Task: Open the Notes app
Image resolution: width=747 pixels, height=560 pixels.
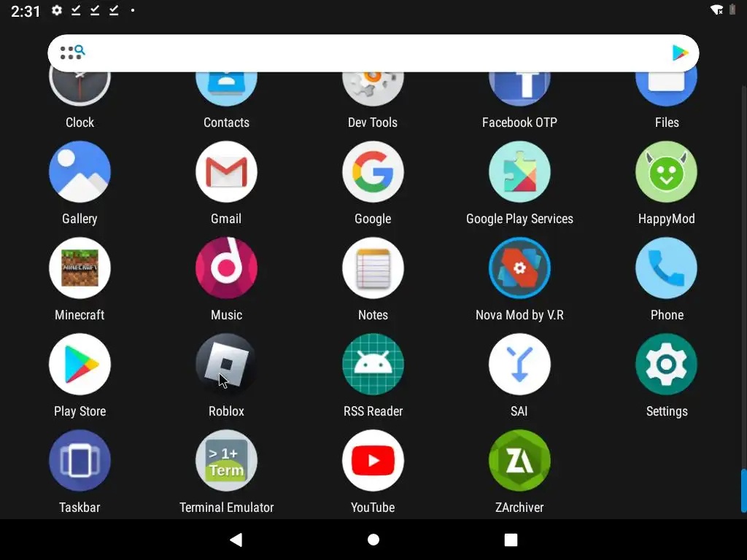Action: [373, 268]
